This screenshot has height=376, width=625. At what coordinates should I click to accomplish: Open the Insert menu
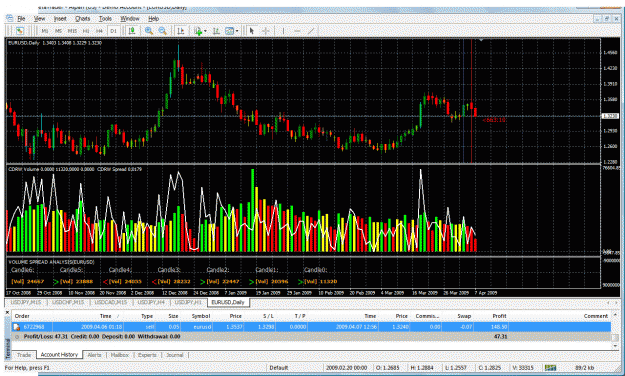[60, 18]
